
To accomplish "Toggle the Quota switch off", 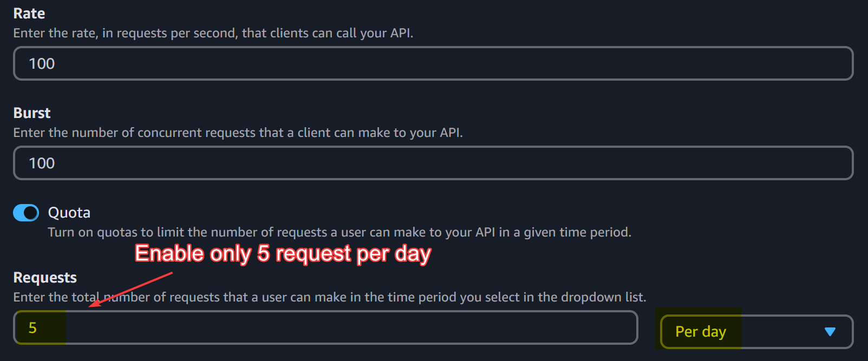I will pyautogui.click(x=26, y=213).
